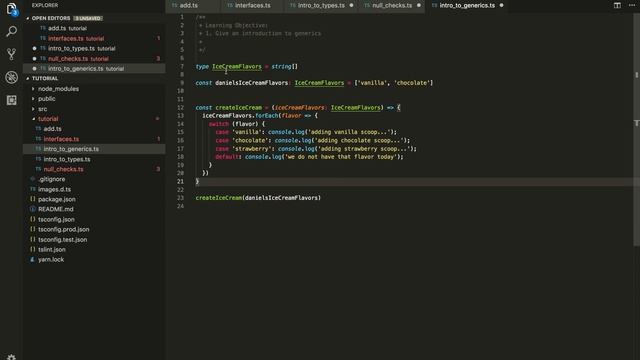
Task: Click unsaved dot on intro_to_generics.ts tab
Action: [x=502, y=5]
